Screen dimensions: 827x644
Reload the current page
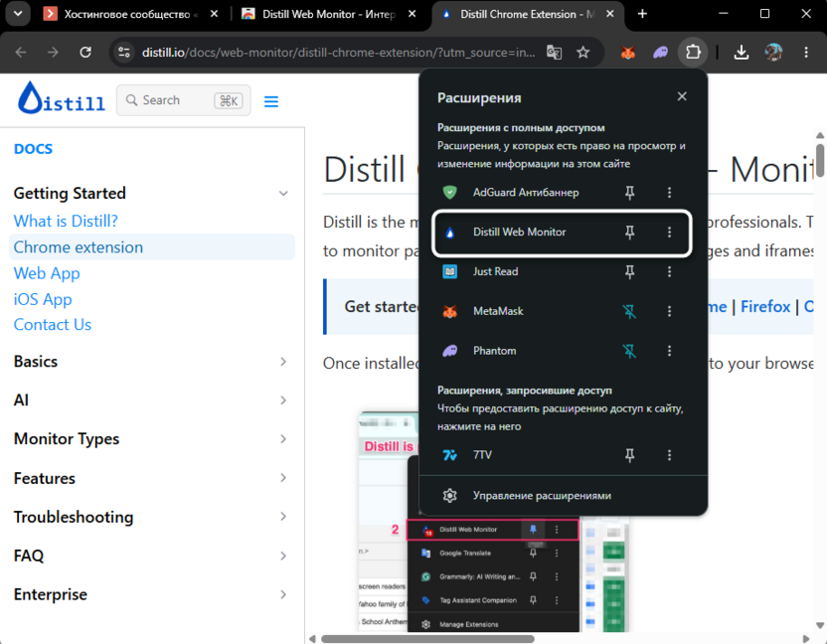coord(85,53)
